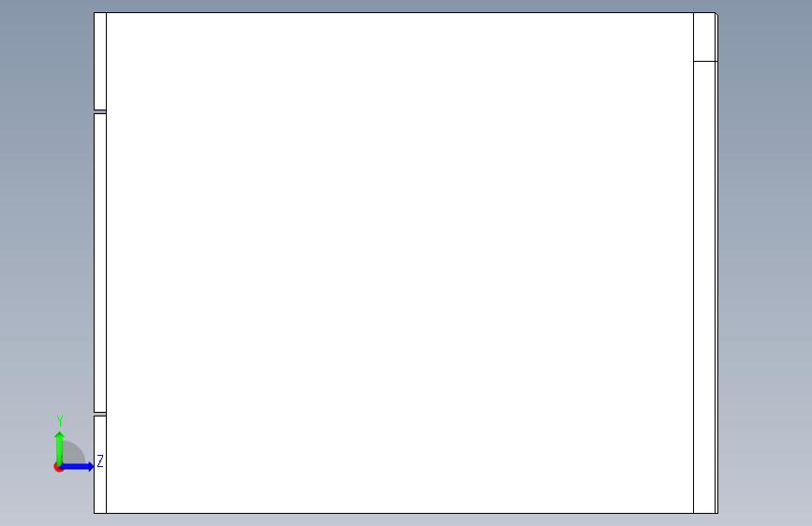Pick the vertical line between main face and right strip

click(x=693, y=263)
